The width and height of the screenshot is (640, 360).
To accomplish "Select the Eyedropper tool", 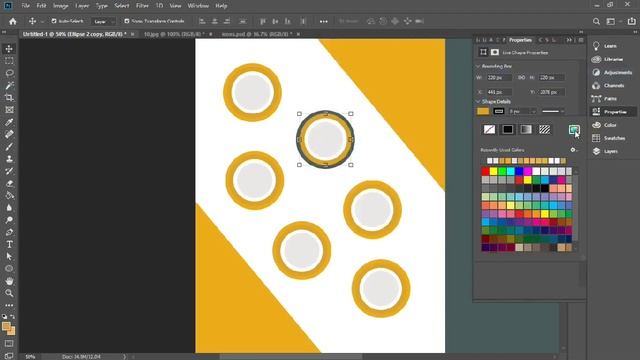I will point(9,122).
